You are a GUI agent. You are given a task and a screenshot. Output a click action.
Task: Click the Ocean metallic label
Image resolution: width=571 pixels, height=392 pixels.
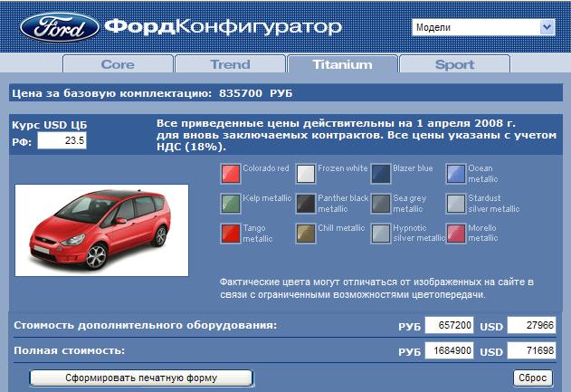coord(483,174)
